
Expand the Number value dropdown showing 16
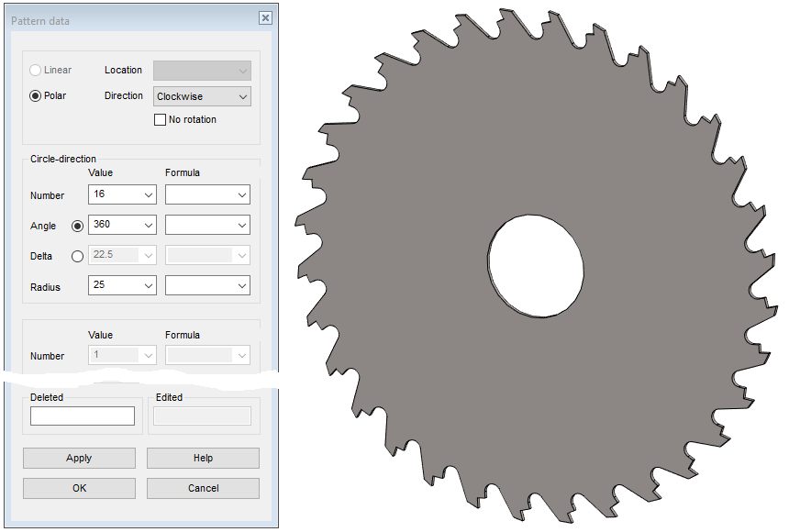point(149,194)
